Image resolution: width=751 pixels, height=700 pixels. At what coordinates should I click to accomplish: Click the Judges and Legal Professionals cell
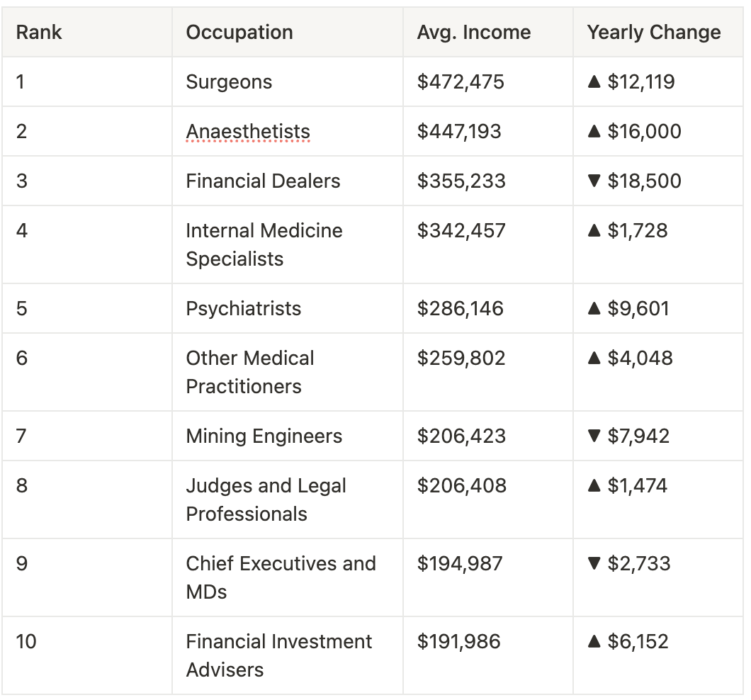(266, 499)
